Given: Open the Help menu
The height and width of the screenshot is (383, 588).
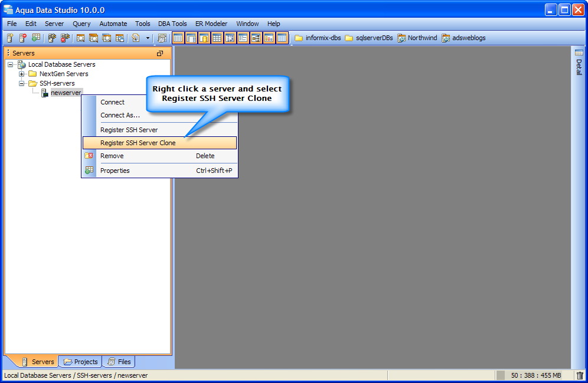Looking at the screenshot, I should click(274, 24).
